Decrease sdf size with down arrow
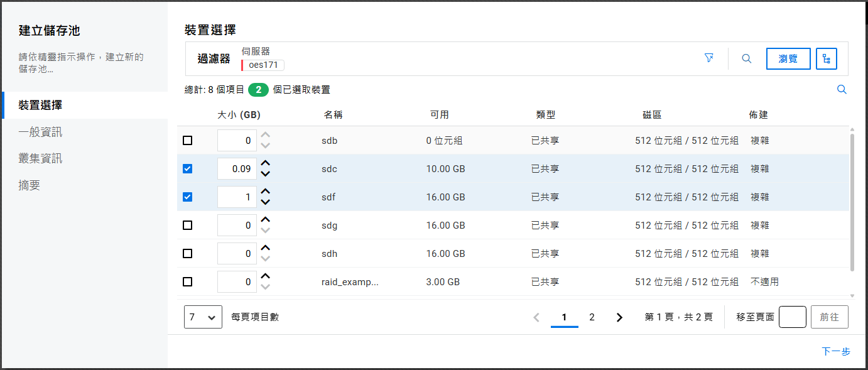This screenshot has height=370, width=868. (266, 202)
